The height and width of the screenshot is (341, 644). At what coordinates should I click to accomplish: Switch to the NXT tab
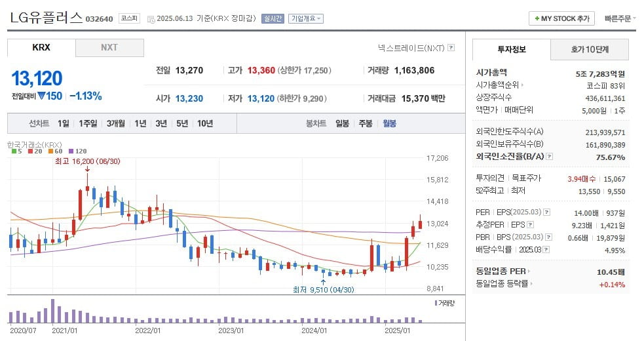pyautogui.click(x=109, y=47)
